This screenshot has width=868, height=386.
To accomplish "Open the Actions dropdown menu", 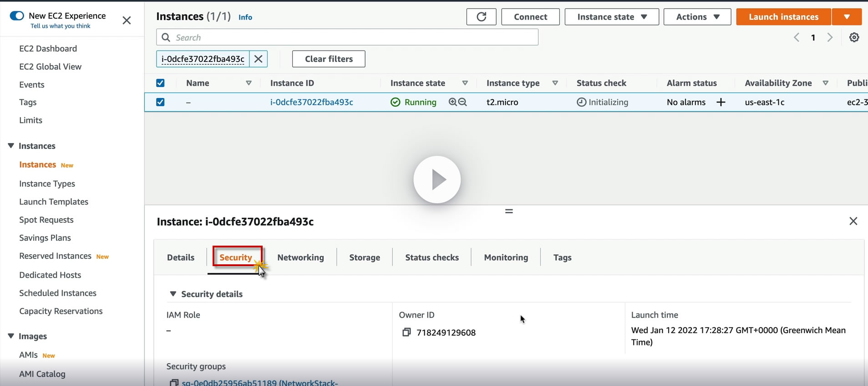I will click(x=697, y=17).
